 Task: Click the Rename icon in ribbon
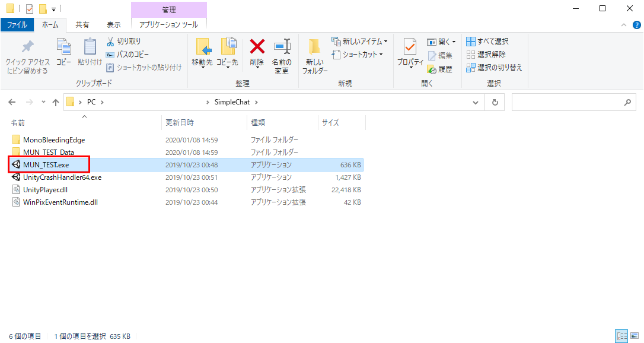(x=281, y=47)
